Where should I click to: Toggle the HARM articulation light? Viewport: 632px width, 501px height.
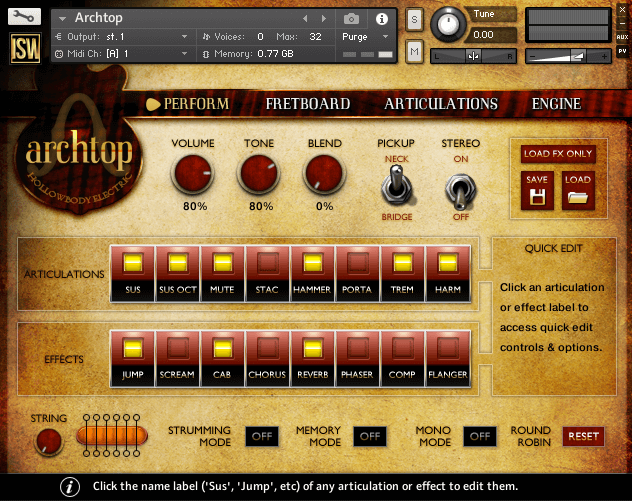tap(447, 263)
